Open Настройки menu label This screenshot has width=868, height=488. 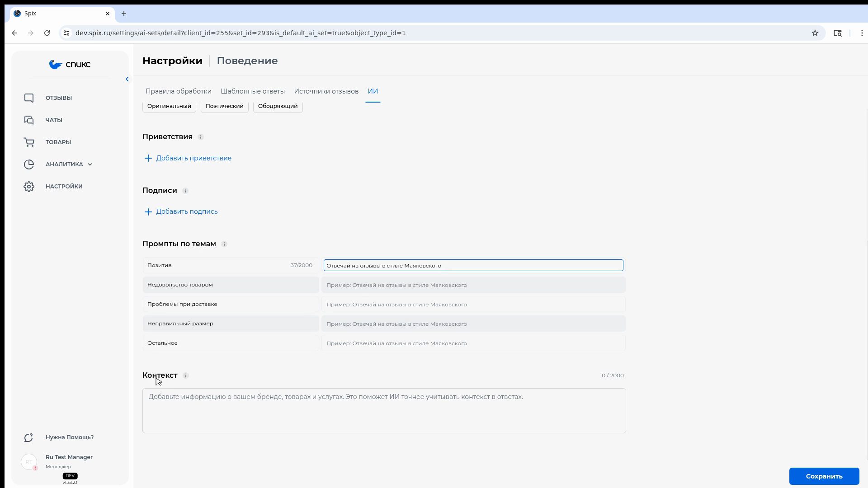(x=64, y=187)
